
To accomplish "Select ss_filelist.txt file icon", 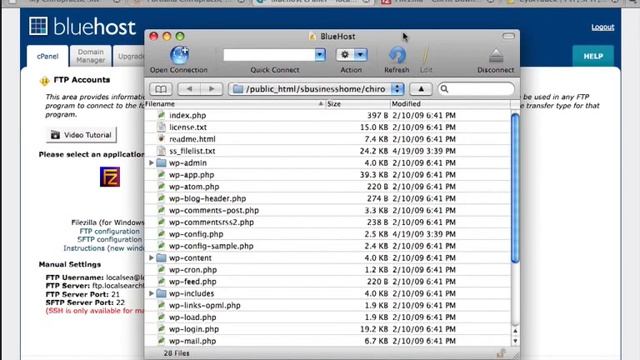I will [162, 151].
